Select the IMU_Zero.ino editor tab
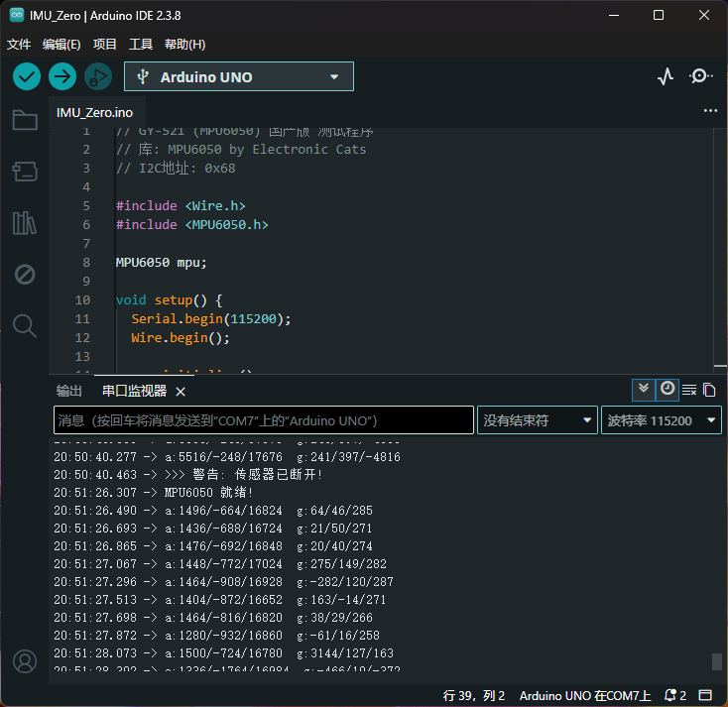 pyautogui.click(x=94, y=113)
